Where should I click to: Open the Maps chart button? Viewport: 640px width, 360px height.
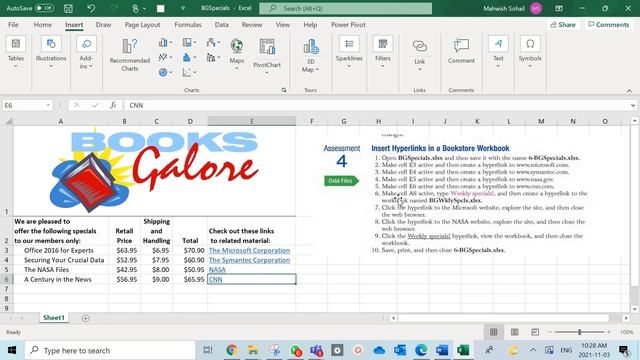[236, 54]
